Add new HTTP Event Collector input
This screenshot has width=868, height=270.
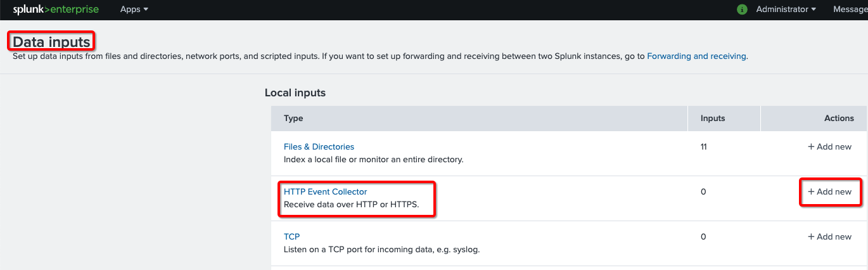[829, 191]
